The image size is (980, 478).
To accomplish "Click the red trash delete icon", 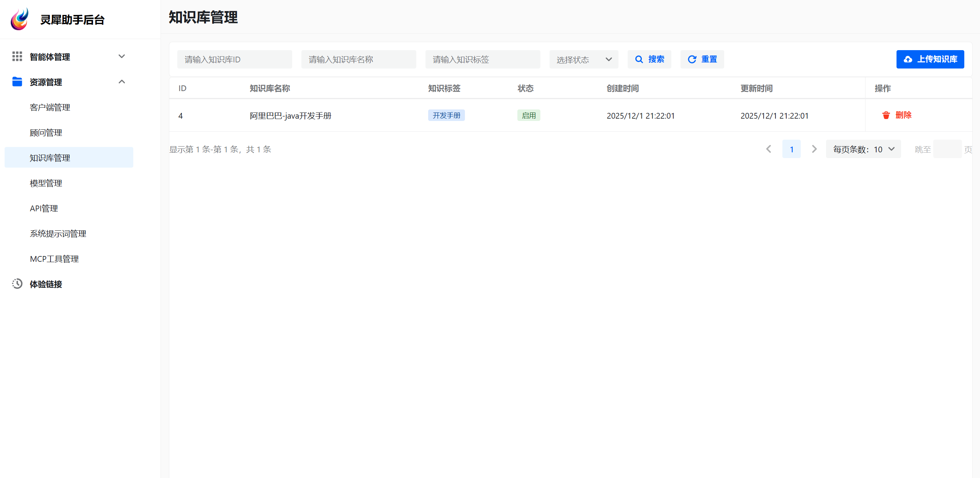I will click(886, 115).
